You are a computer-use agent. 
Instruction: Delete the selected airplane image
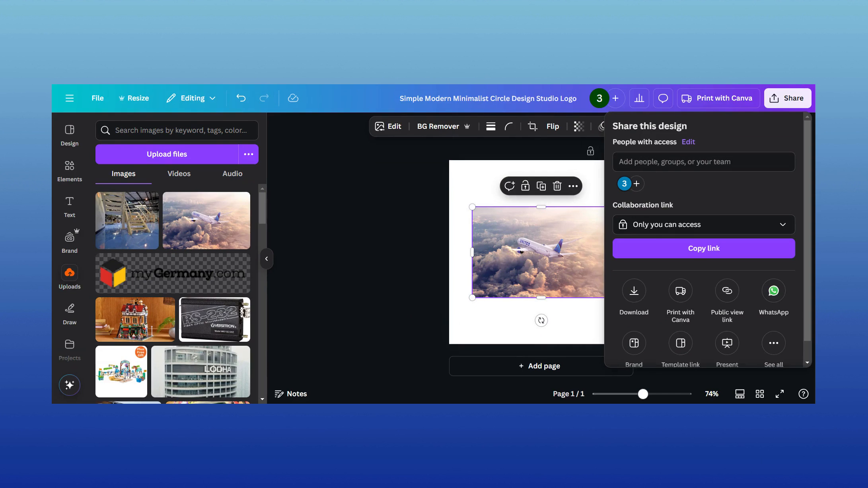click(557, 186)
